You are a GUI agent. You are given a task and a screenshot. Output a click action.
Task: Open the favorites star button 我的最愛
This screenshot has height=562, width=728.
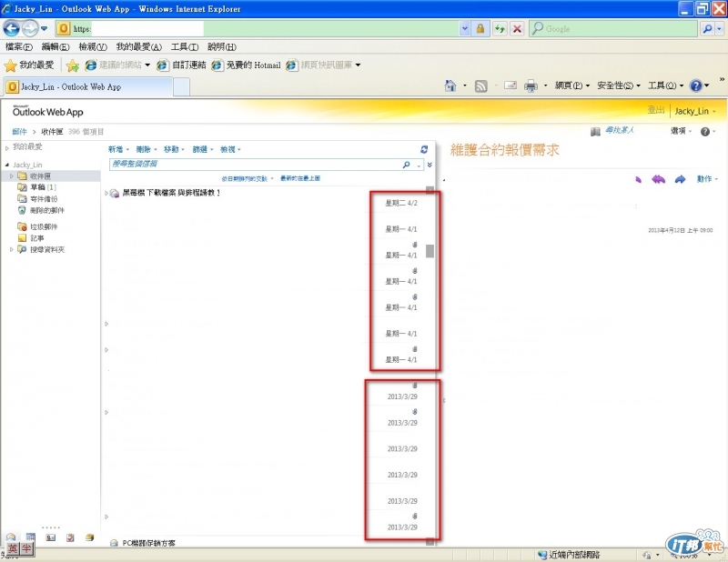pyautogui.click(x=29, y=65)
